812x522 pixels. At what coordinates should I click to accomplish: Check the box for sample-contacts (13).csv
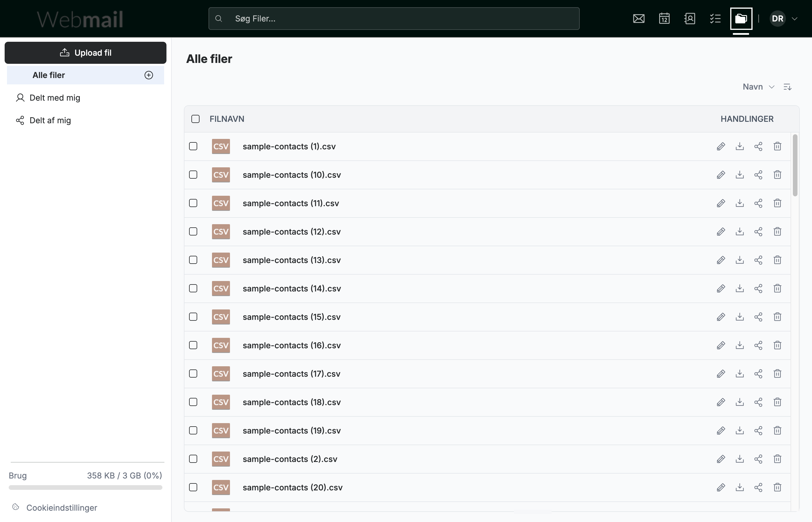(x=193, y=260)
